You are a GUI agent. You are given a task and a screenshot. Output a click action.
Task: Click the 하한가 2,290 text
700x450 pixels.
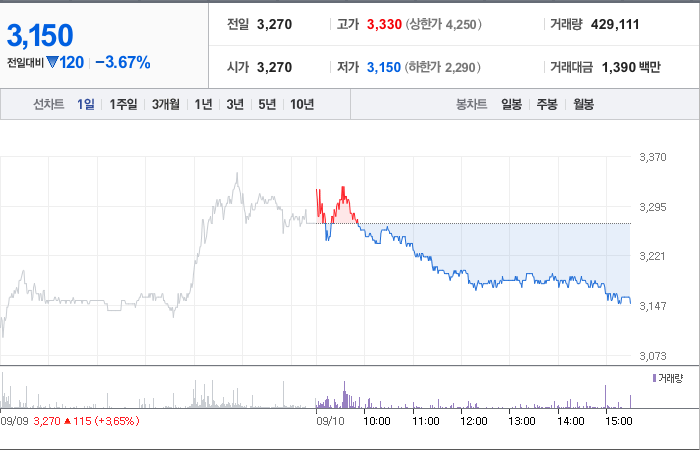(x=443, y=67)
